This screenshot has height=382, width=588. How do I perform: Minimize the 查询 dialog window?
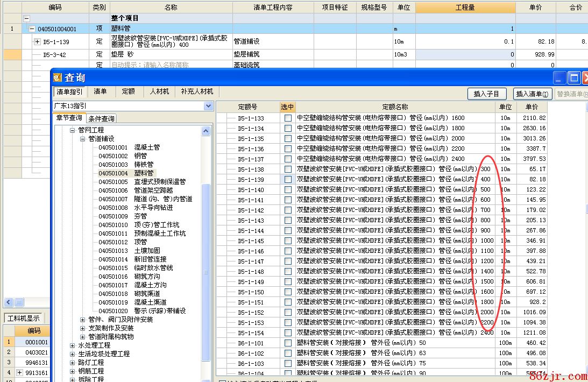point(560,77)
